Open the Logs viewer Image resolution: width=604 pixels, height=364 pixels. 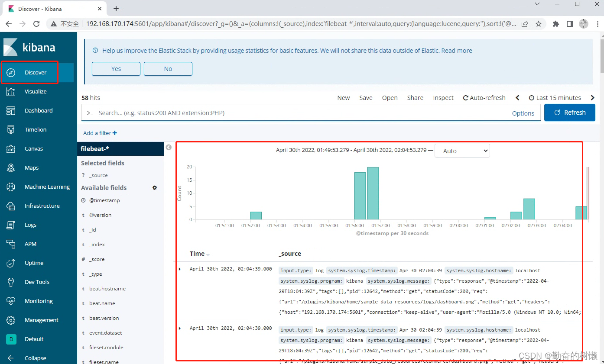click(x=30, y=225)
